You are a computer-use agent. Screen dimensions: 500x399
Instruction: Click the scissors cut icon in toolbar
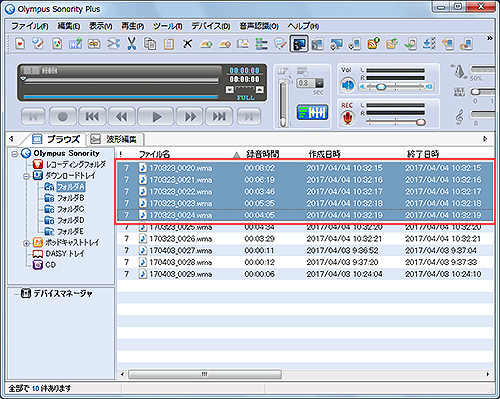pyautogui.click(x=132, y=44)
